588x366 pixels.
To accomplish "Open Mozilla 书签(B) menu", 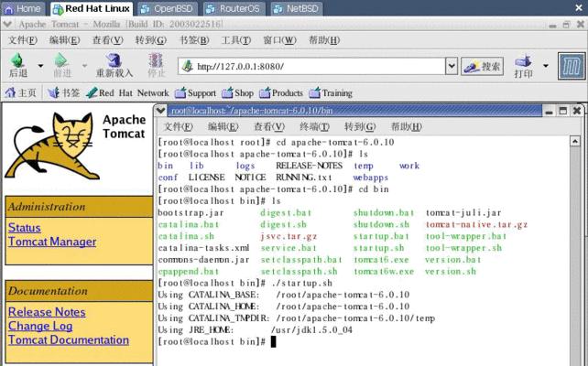I will pyautogui.click(x=194, y=39).
